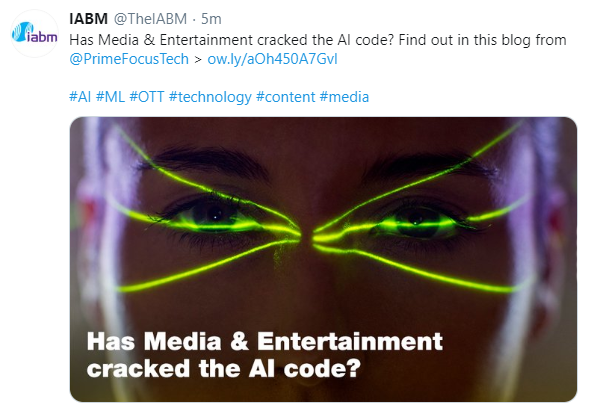
Task: Click 'cracked the AI code?' image caption line
Action: click(223, 368)
